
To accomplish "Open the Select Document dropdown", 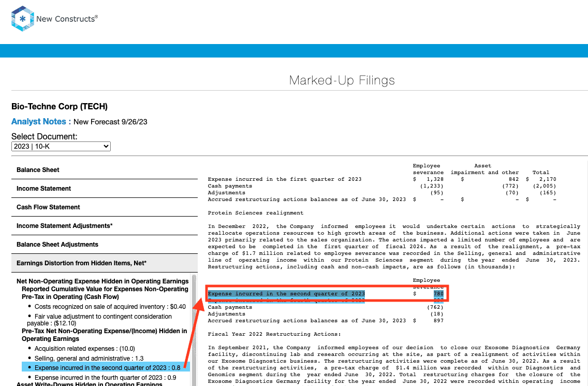I will [x=61, y=147].
